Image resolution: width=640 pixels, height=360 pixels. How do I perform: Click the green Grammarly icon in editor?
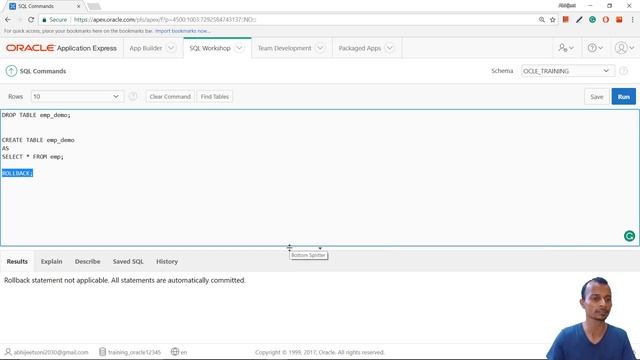[629, 236]
